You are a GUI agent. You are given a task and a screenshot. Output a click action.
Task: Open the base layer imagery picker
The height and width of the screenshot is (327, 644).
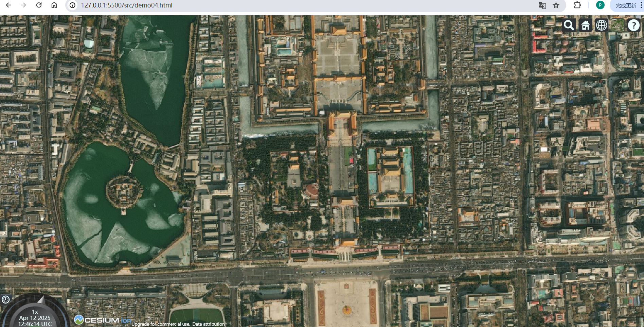(x=618, y=25)
